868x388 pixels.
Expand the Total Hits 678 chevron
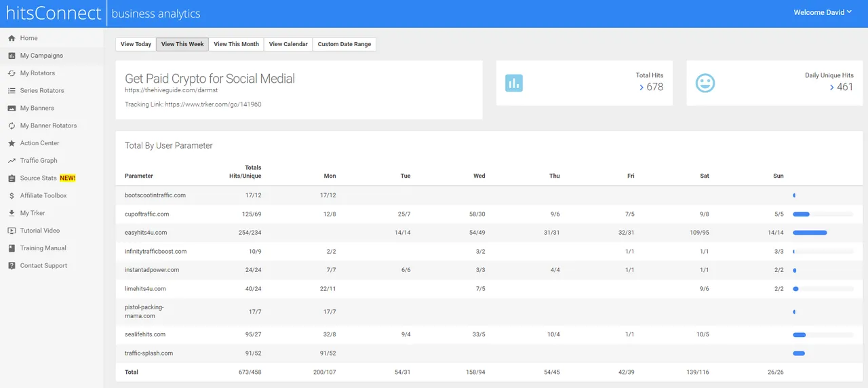[642, 88]
